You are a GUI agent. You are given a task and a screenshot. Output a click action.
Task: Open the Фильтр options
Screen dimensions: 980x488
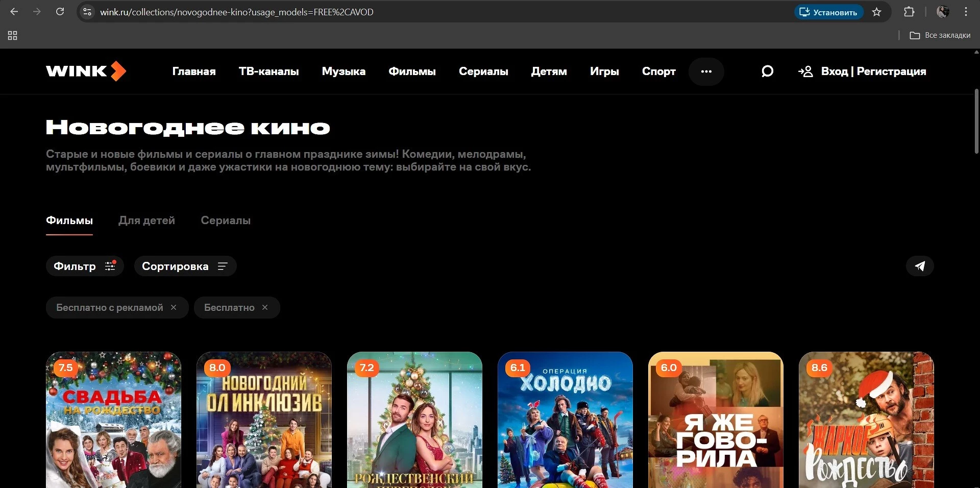point(85,266)
